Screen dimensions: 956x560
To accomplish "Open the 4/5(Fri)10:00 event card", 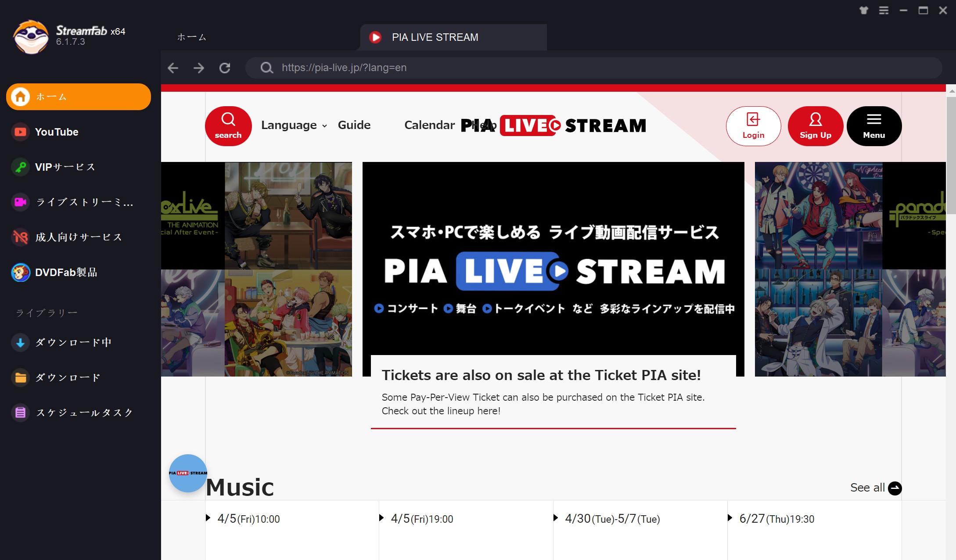I will click(292, 530).
